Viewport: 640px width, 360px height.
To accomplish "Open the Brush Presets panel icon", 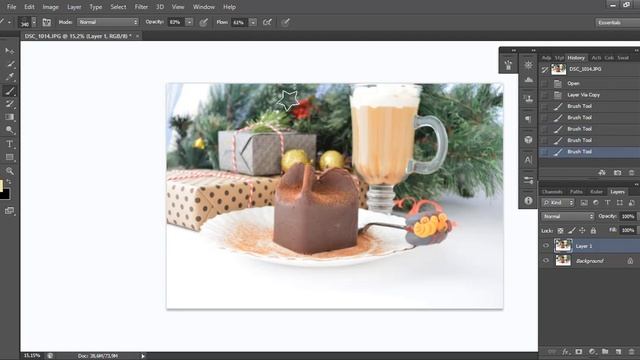I will tap(508, 64).
